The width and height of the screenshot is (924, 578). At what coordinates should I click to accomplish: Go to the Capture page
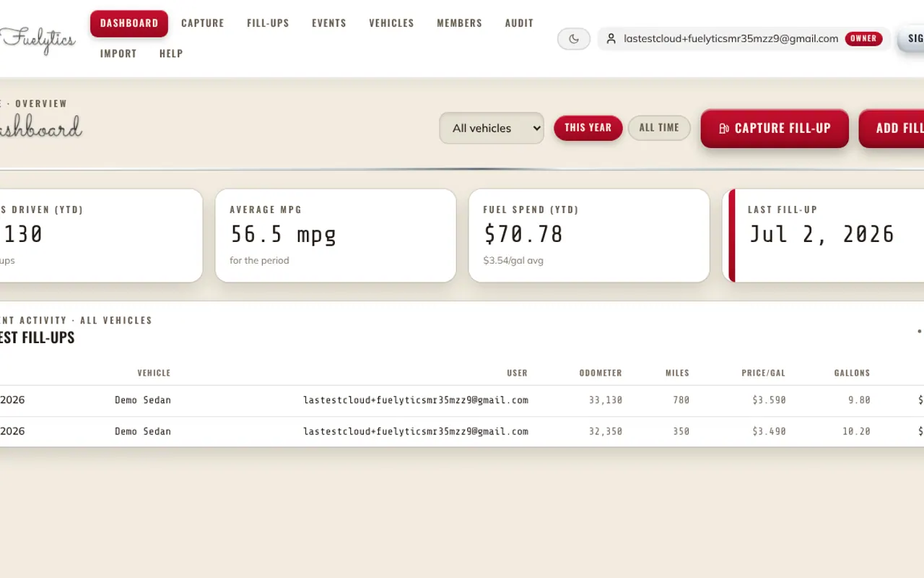coord(203,23)
